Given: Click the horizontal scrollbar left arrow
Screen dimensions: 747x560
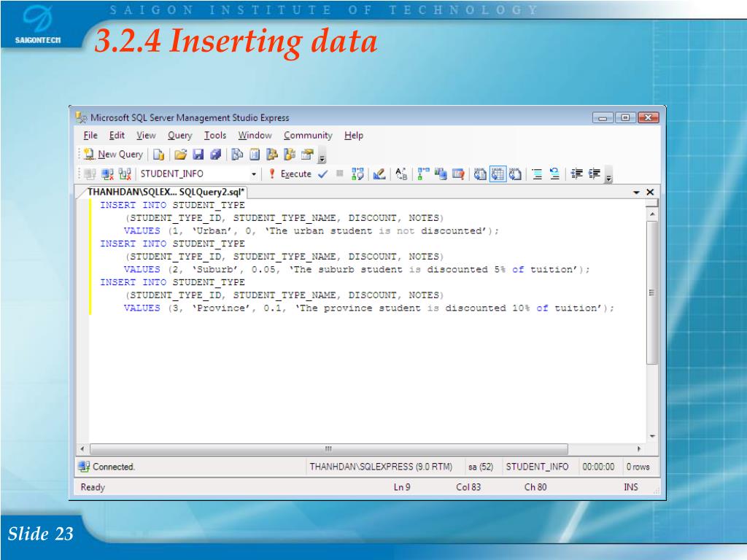Looking at the screenshot, I should pyautogui.click(x=82, y=448).
